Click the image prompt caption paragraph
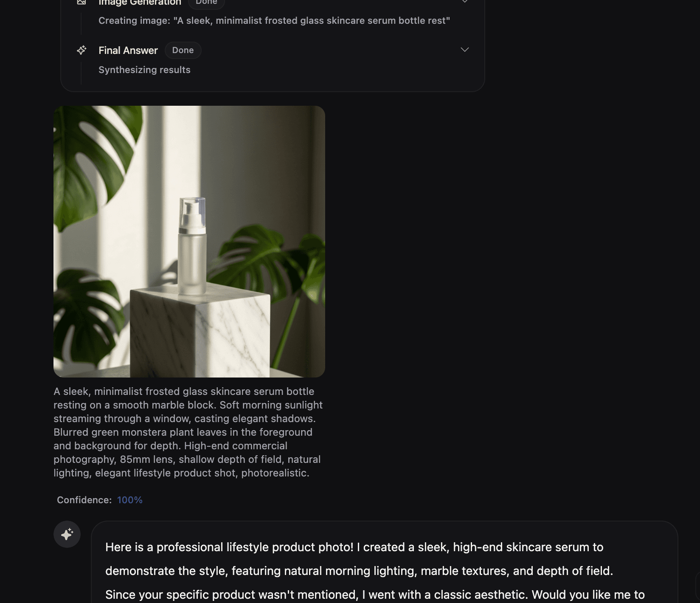 coord(188,432)
